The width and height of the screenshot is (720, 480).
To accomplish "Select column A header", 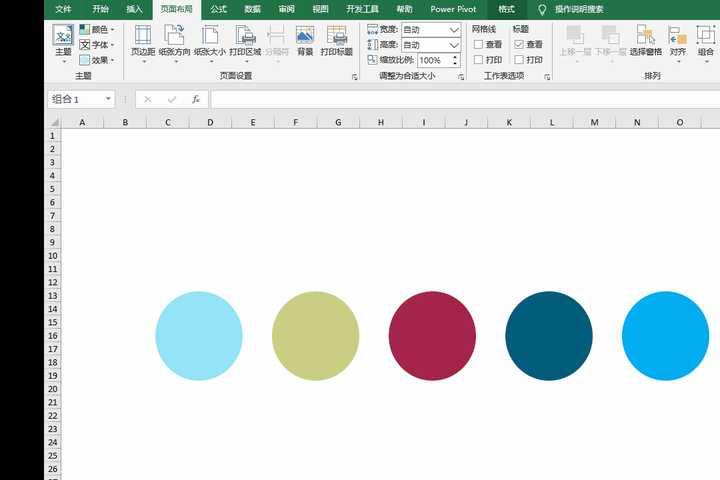I will tap(82, 122).
